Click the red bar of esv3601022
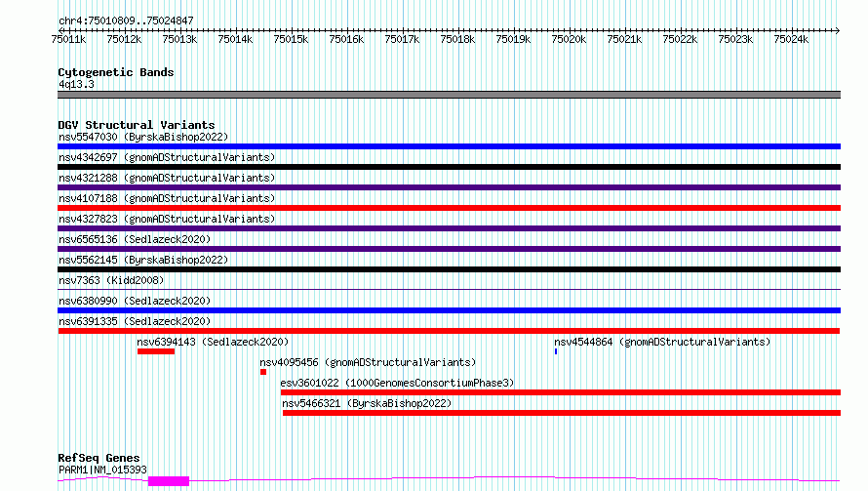 coord(561,392)
